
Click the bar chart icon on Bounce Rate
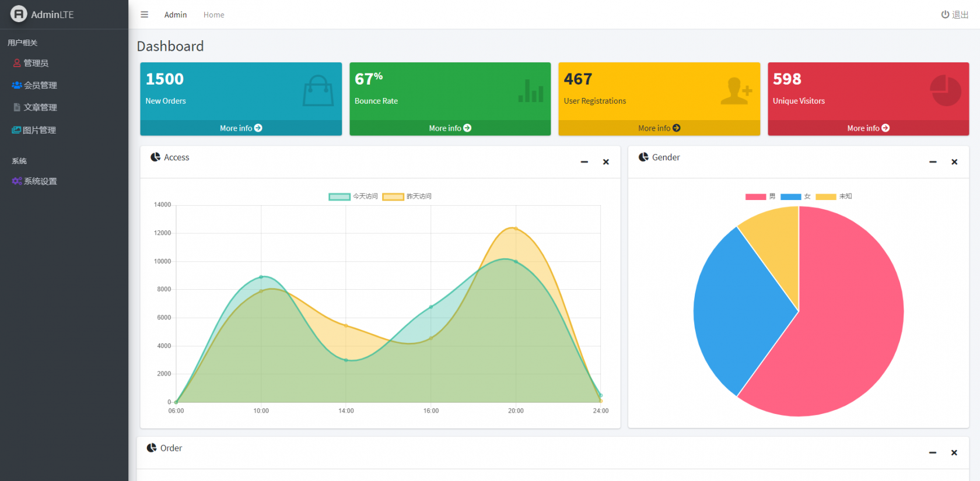pyautogui.click(x=531, y=91)
